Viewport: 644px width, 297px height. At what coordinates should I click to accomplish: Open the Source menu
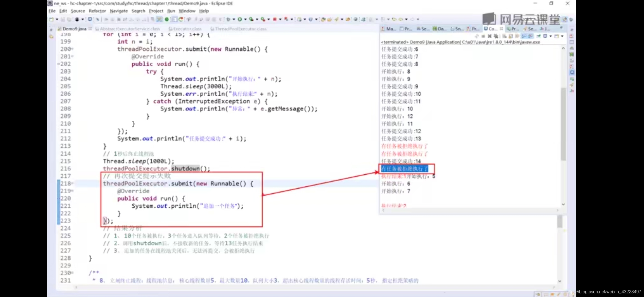tap(78, 11)
